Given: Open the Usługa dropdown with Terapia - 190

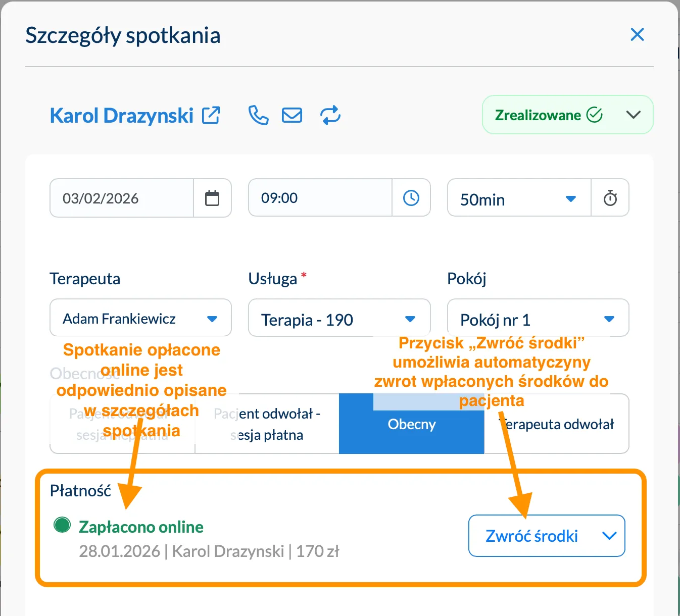Looking at the screenshot, I should 410,318.
